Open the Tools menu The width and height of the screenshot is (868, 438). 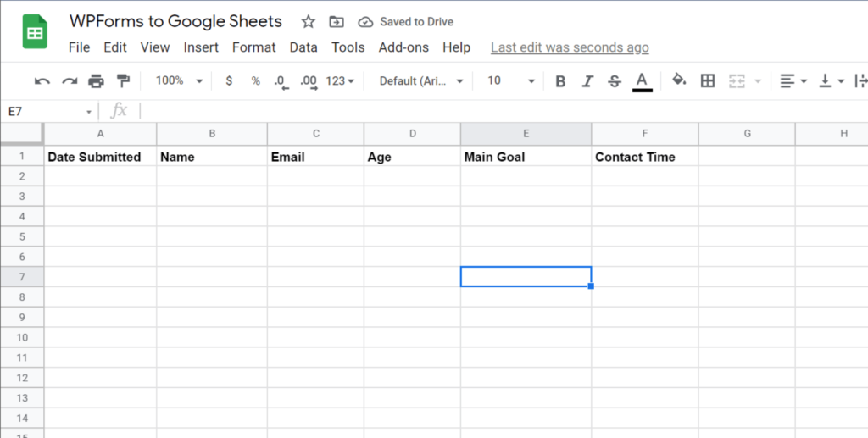348,47
